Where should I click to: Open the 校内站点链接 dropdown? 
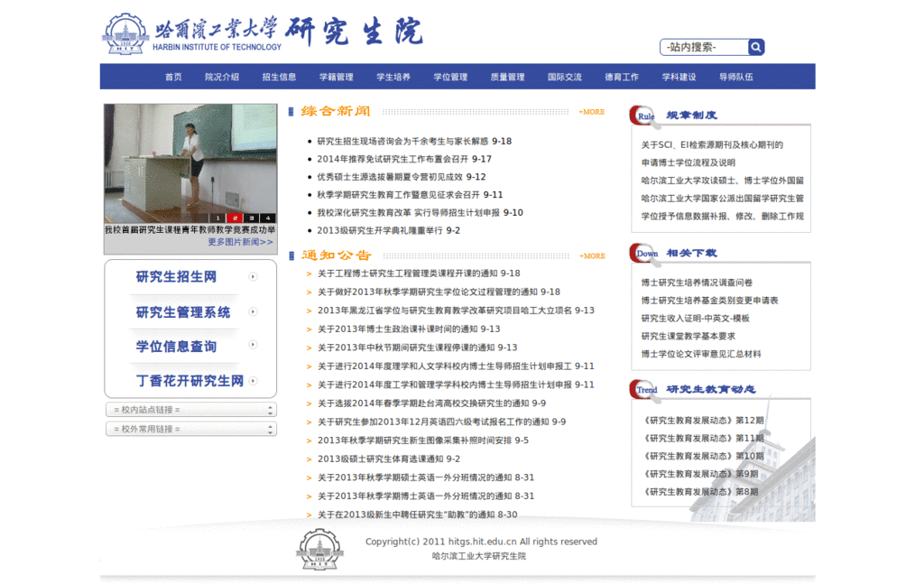pyautogui.click(x=191, y=410)
